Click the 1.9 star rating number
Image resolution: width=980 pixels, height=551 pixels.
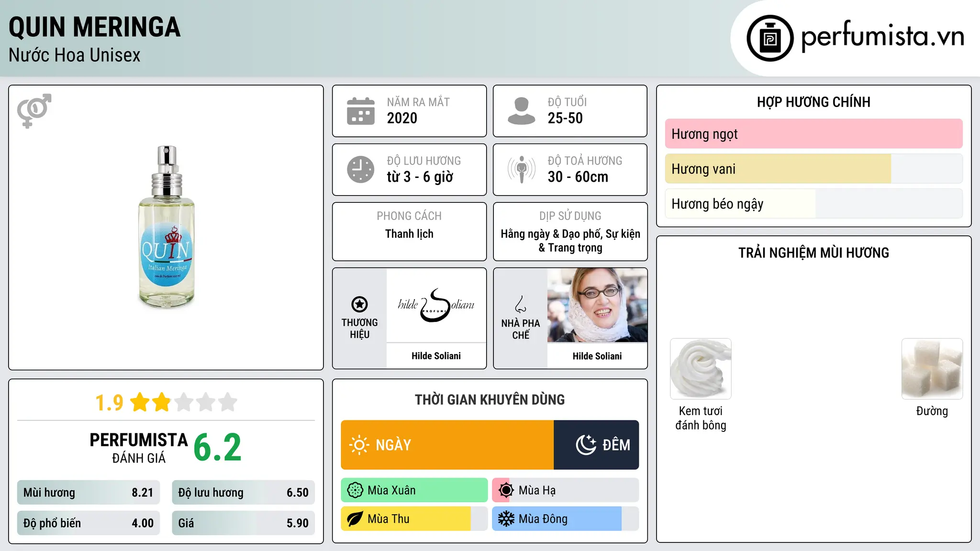tap(109, 403)
